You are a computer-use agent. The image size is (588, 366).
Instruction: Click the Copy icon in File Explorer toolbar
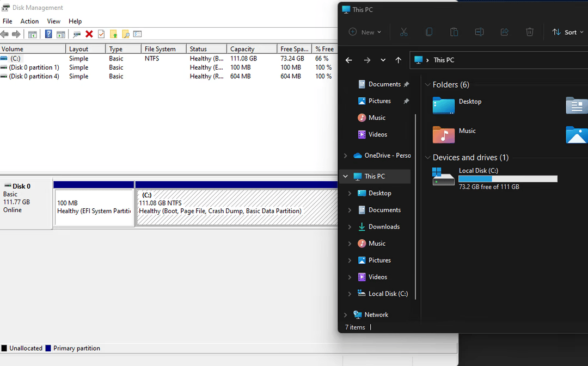point(429,32)
